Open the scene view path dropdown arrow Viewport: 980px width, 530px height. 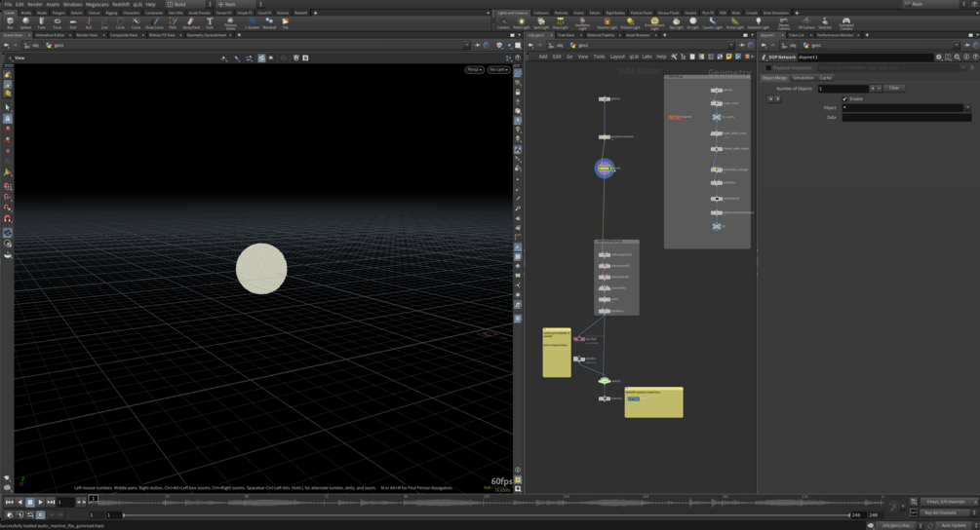tap(466, 45)
